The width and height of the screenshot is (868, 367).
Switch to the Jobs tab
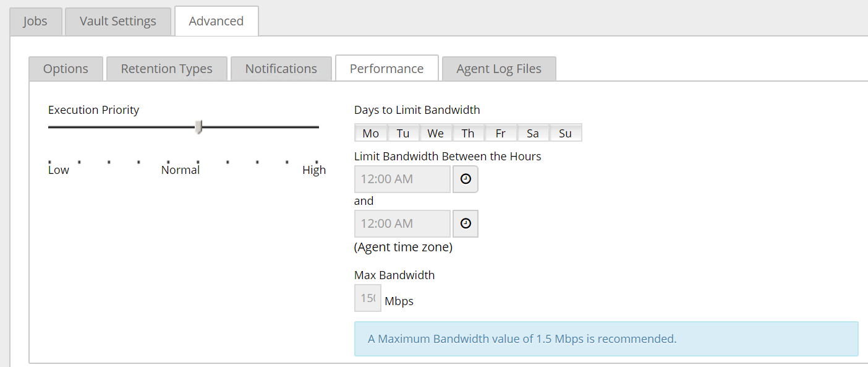pos(35,20)
